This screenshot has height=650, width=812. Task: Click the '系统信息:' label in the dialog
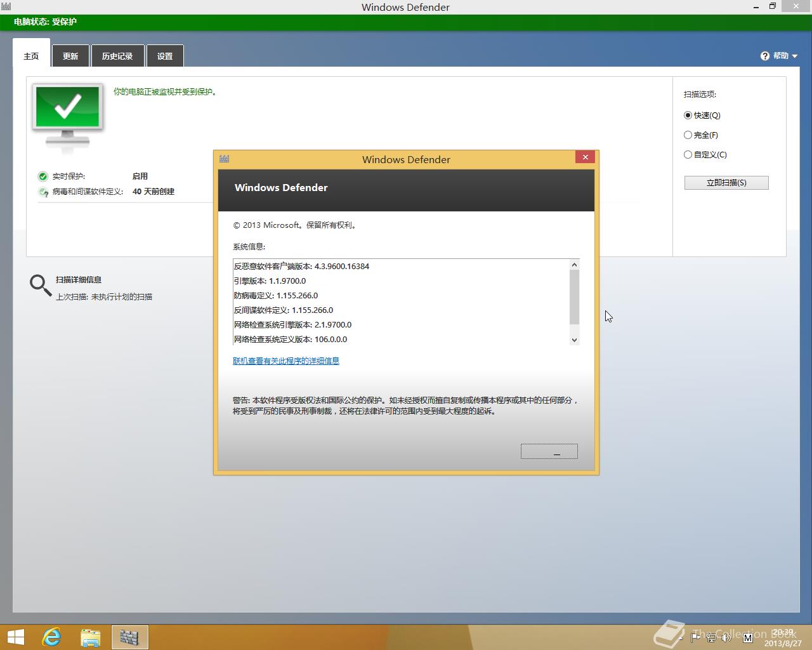(249, 247)
